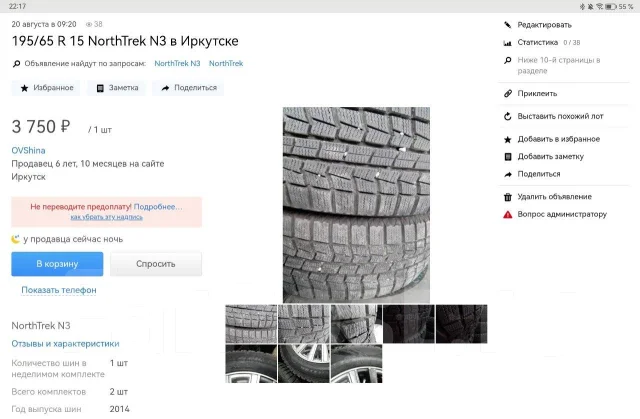
Task: Click the eye views counter icon
Action: [89, 24]
